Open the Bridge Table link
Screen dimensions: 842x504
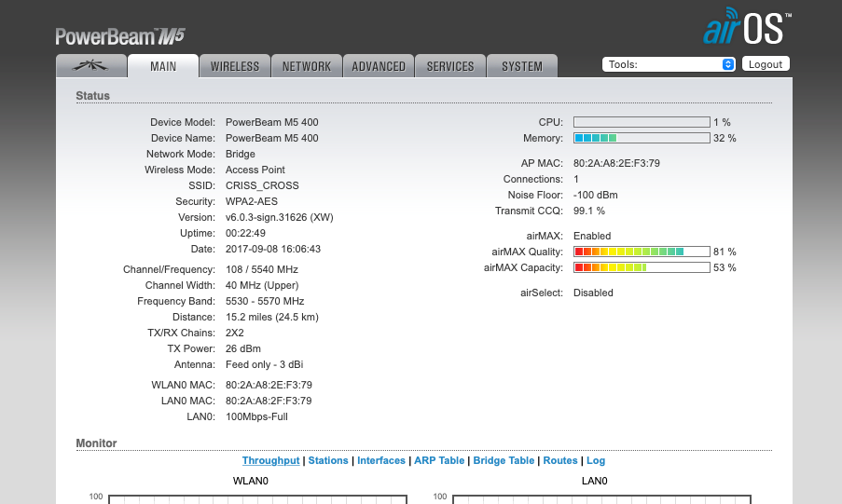tap(504, 461)
